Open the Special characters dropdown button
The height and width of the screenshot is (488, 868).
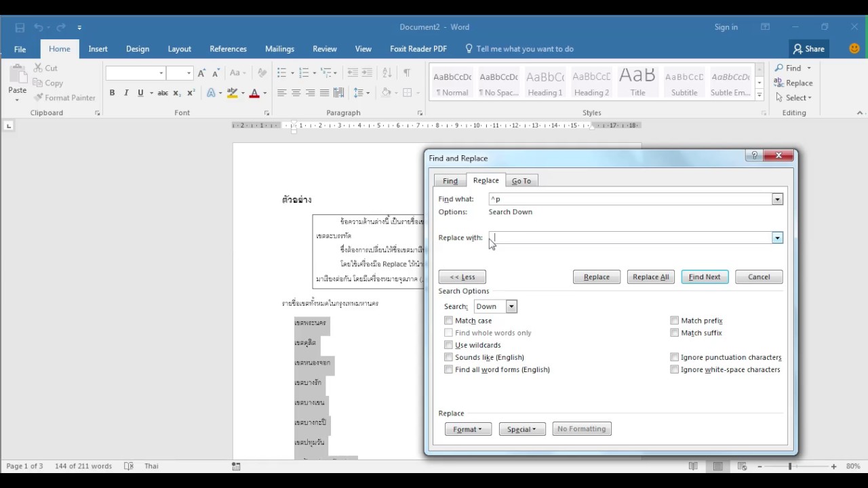click(x=522, y=429)
